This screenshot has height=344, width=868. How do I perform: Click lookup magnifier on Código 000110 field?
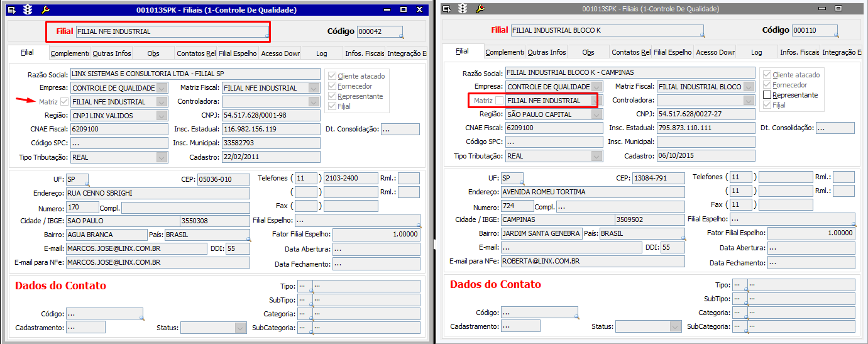835,35
